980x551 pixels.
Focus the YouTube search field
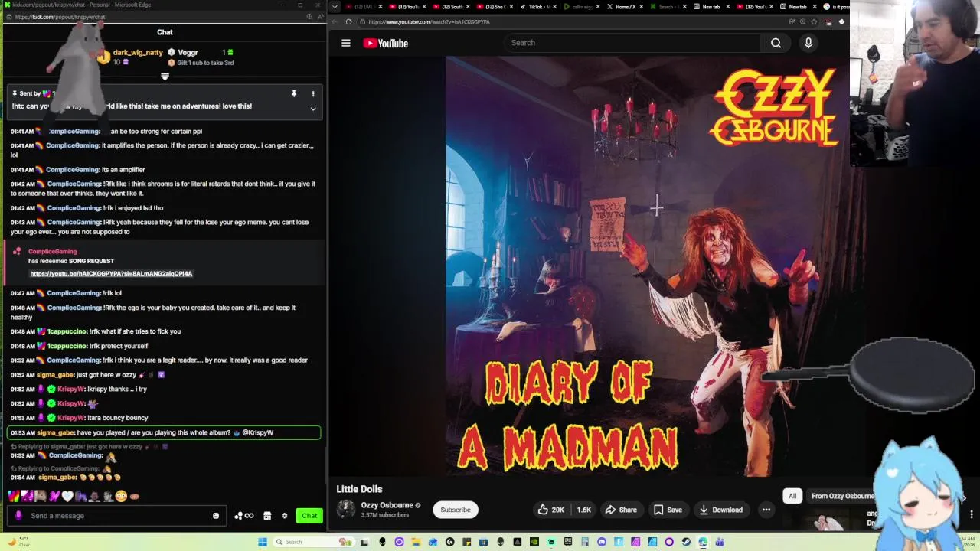point(633,43)
